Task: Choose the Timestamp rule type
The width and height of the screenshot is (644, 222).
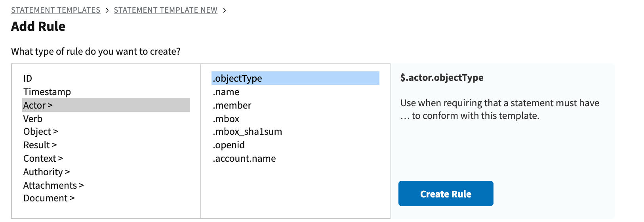Action: click(47, 92)
